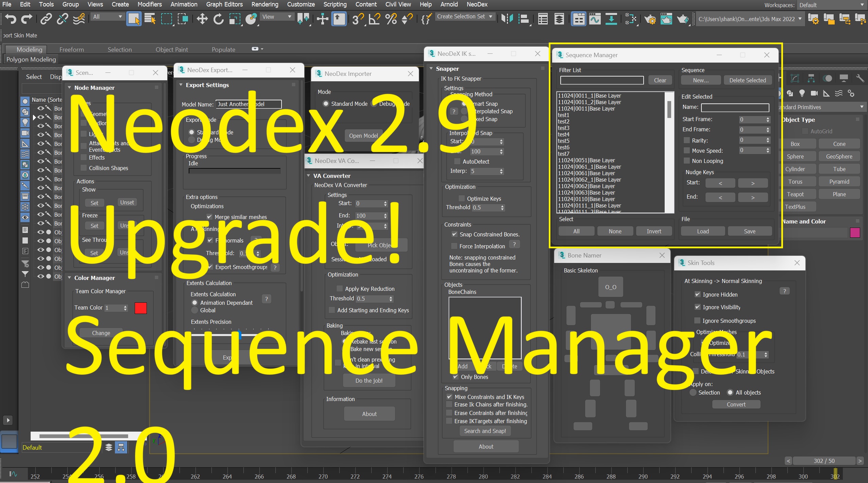Viewport: 868px width, 483px height.
Task: Toggle the Angle Snap icon
Action: click(x=374, y=19)
